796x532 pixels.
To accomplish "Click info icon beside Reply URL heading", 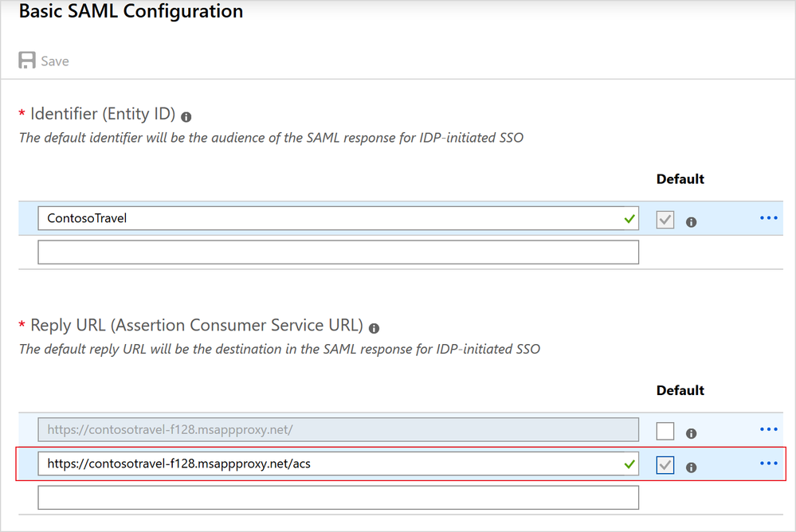I will (374, 327).
